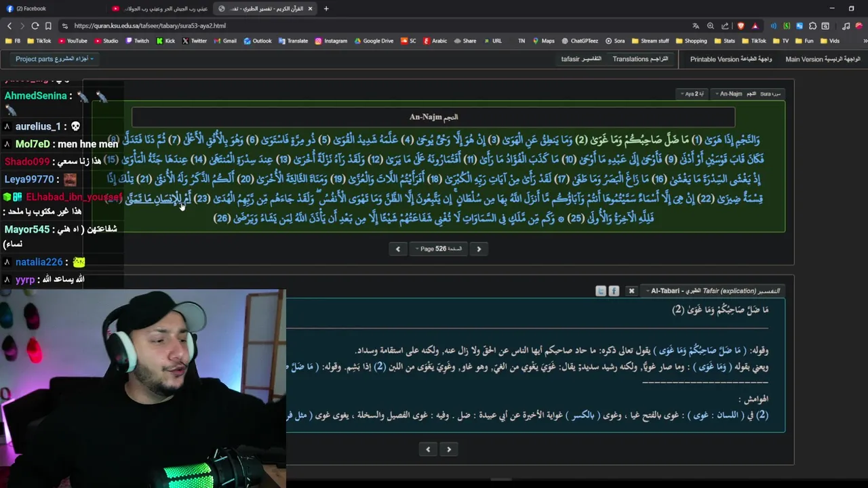The image size is (868, 488).
Task: Open the YouTube bookmark
Action: (x=73, y=41)
